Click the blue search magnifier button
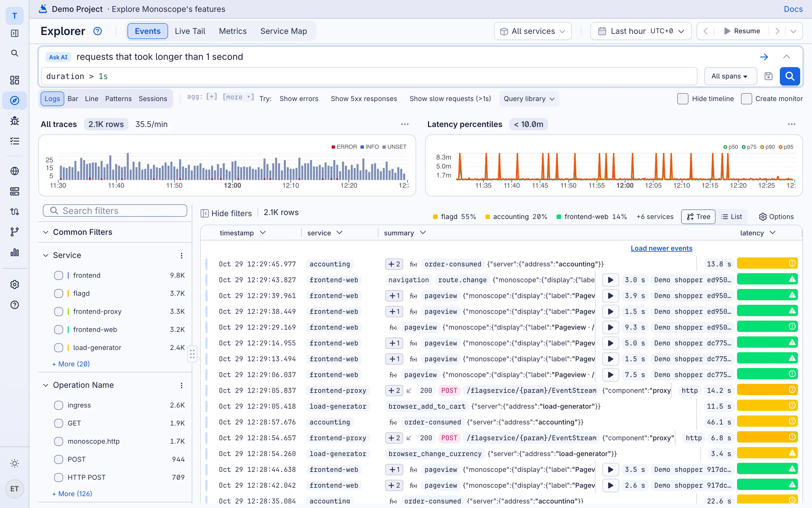 point(789,76)
